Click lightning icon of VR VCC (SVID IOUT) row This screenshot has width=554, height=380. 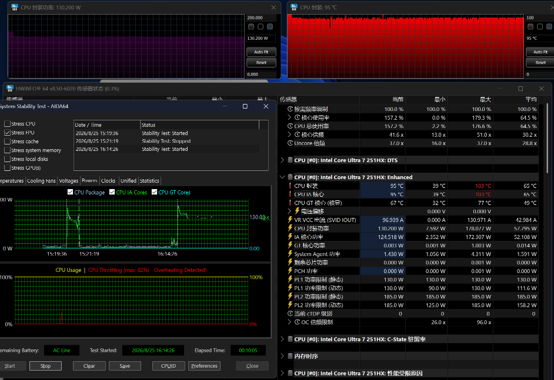(290, 220)
